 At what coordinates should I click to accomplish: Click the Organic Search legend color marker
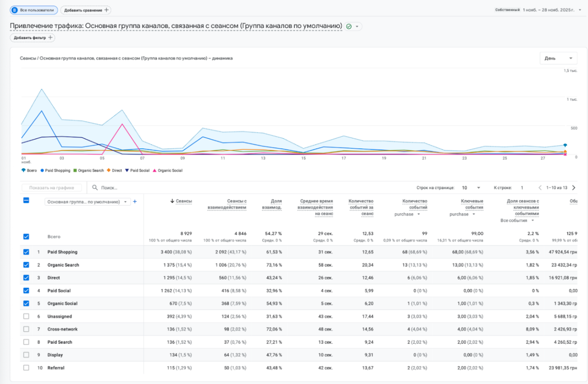click(x=75, y=170)
